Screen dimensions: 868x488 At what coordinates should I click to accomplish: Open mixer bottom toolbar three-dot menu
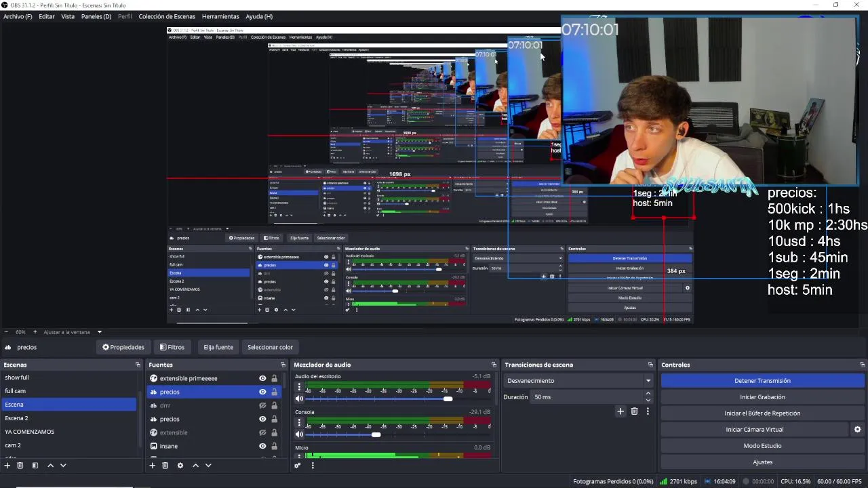[313, 466]
